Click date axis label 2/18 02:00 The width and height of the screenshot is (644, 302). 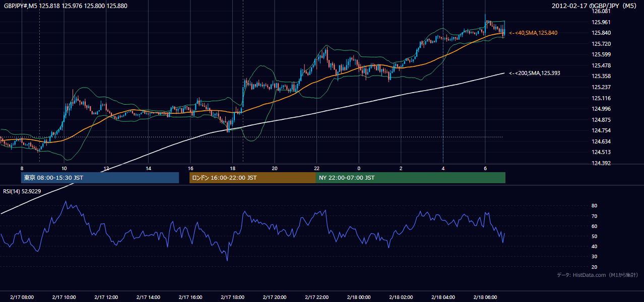(401, 297)
